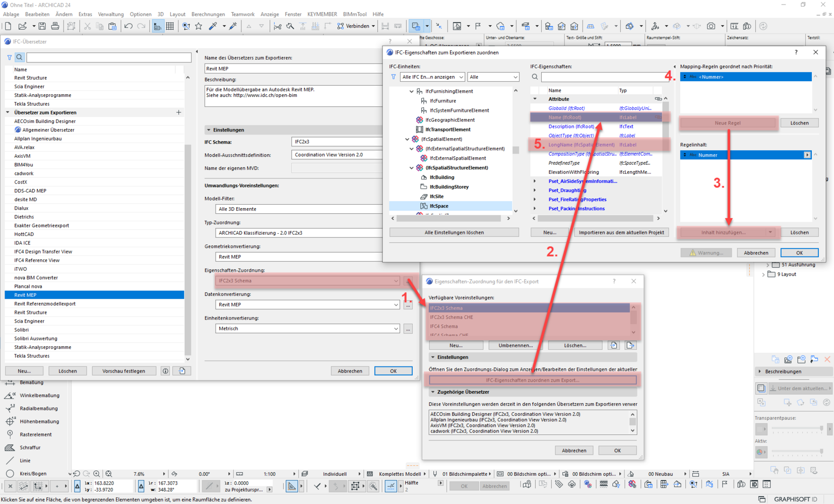
Task: Open the IFC Schema dropdown showing IFC2x3
Action: click(338, 142)
